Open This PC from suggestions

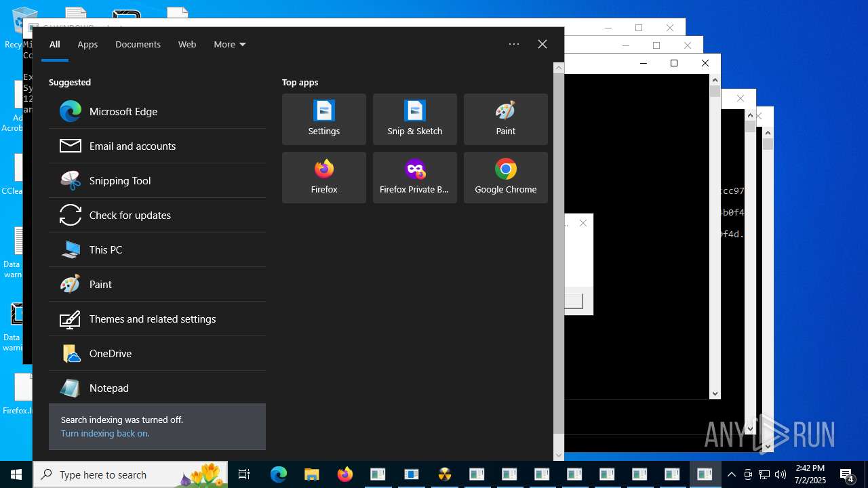[157, 249]
